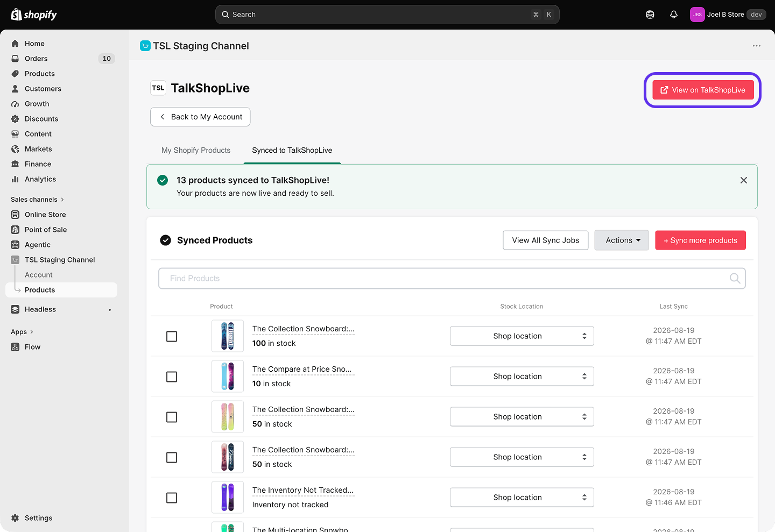The width and height of the screenshot is (775, 532).
Task: Check the box for 100 in stock snowboard
Action: tap(172, 336)
